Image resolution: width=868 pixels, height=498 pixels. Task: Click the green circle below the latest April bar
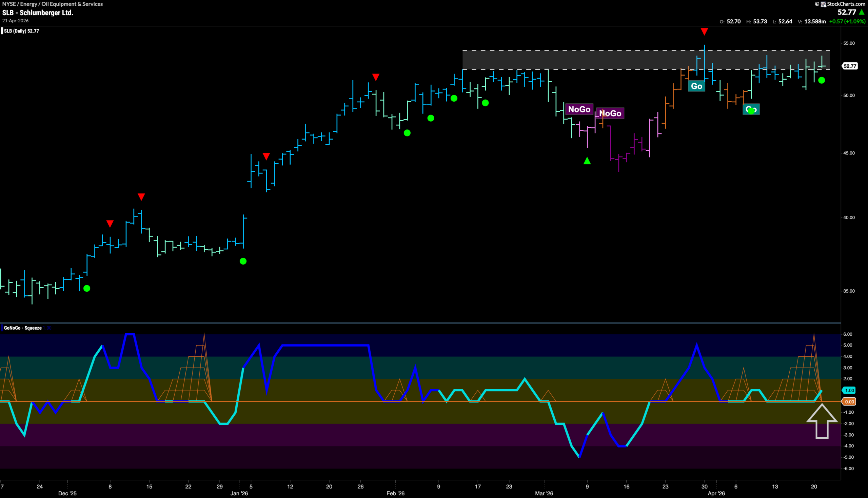click(x=822, y=80)
